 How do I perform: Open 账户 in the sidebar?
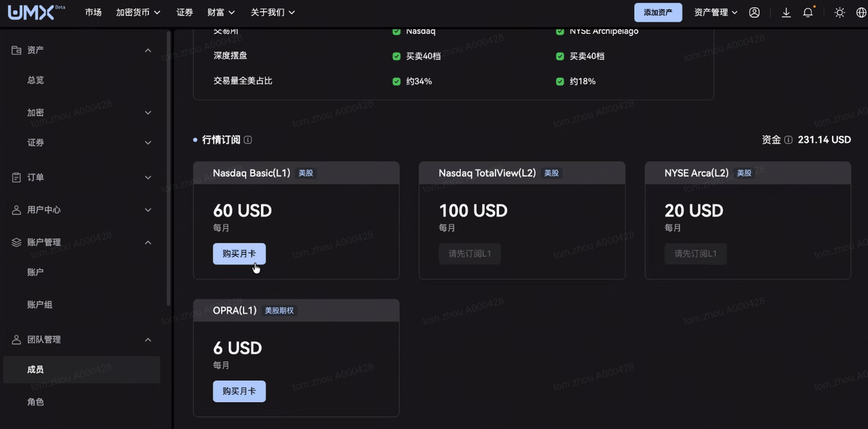[35, 272]
